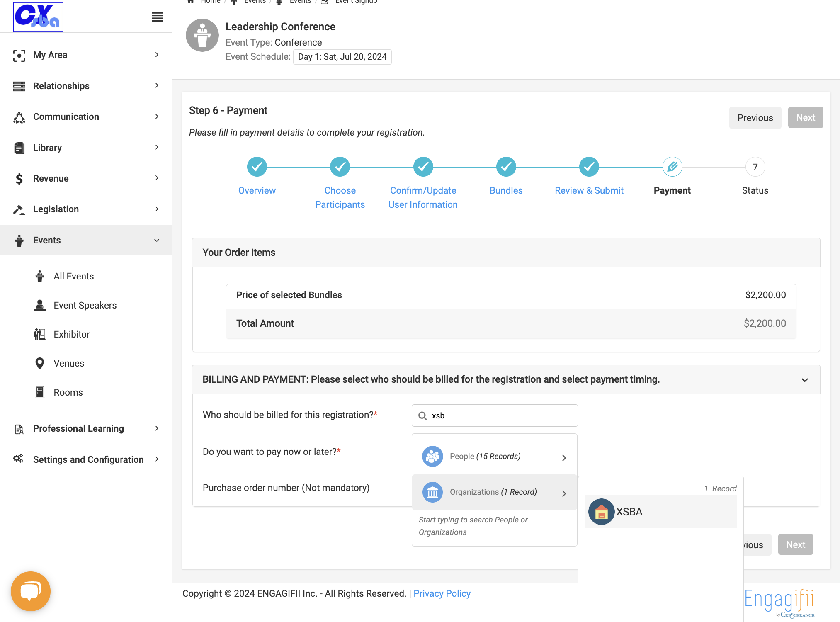The image size is (840, 622).
Task: Show Organizations (1 Record) results
Action: click(494, 492)
